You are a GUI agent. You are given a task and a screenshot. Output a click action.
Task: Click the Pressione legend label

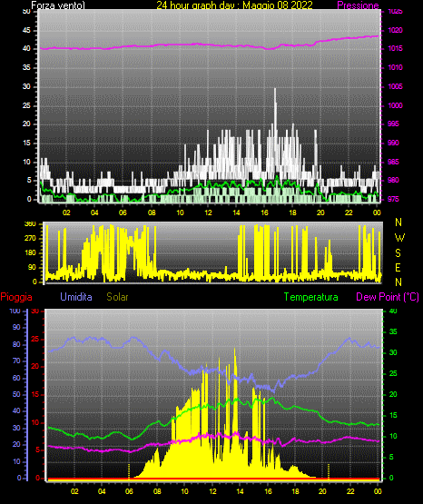tap(358, 5)
